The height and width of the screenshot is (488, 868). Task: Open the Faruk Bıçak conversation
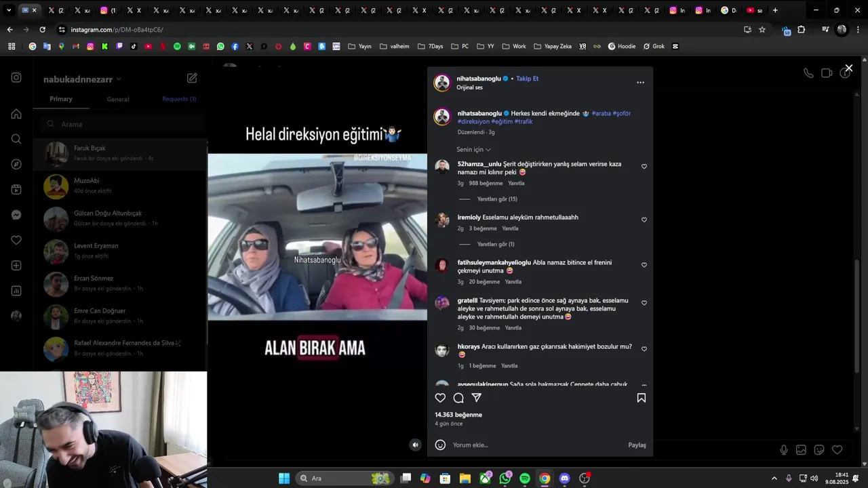pos(121,153)
